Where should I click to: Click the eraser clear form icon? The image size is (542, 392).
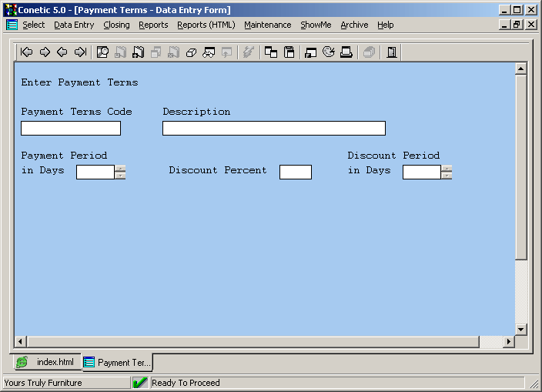pos(192,52)
